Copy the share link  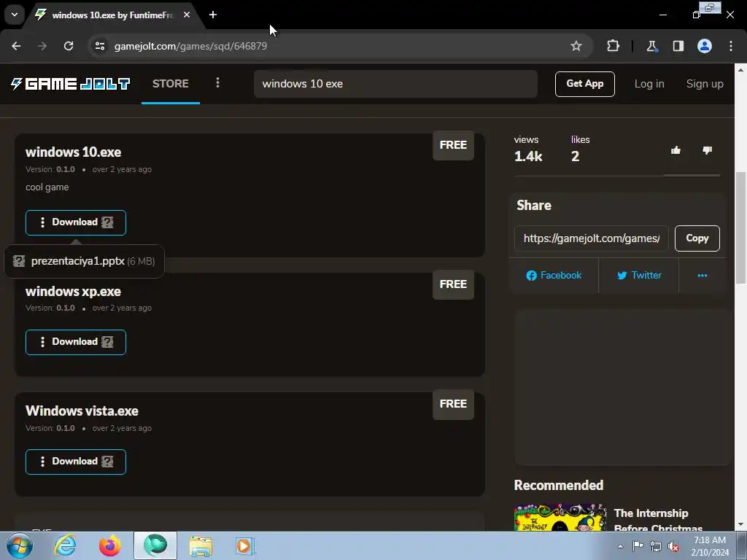pos(697,238)
